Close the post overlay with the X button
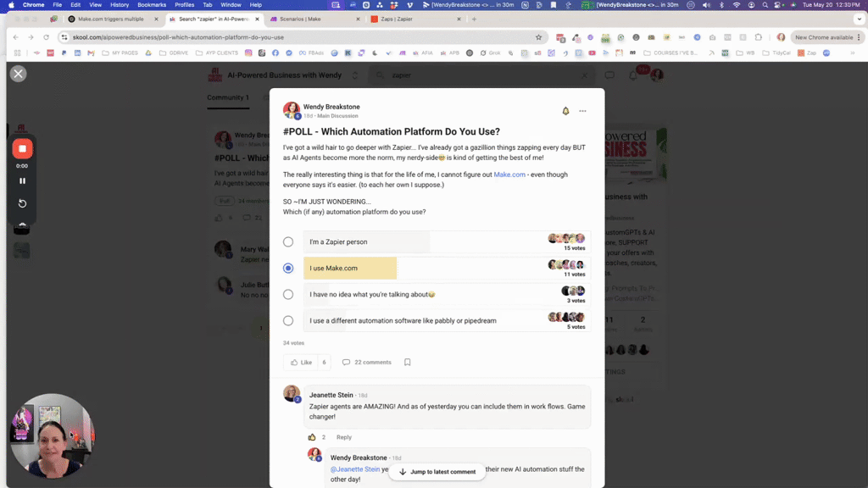868x488 pixels. tap(19, 74)
